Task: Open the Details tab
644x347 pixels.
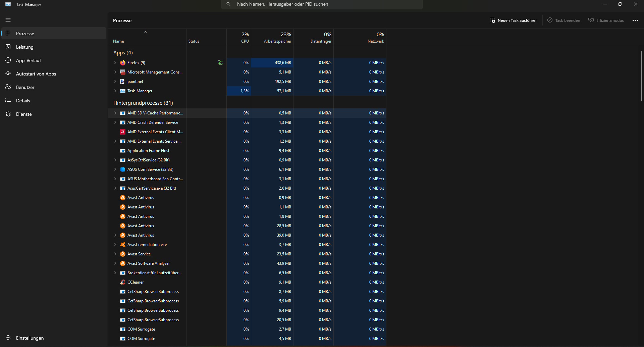Action: [x=54, y=100]
